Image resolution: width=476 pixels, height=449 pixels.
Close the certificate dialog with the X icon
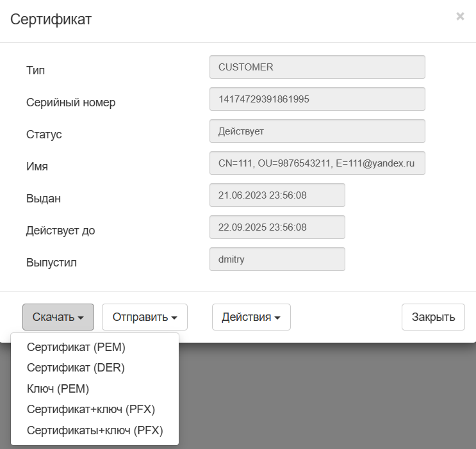[x=460, y=17]
